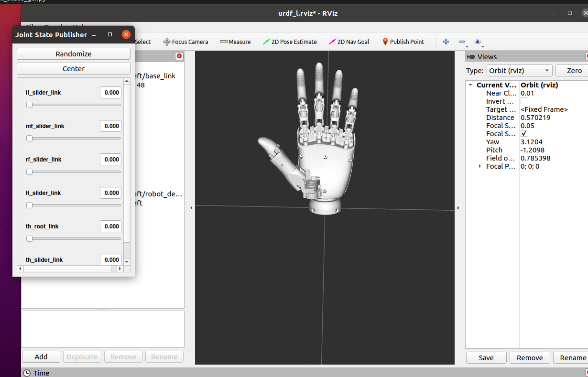
Task: Open the view Type dropdown showing Orbit (rviz)
Action: point(519,71)
